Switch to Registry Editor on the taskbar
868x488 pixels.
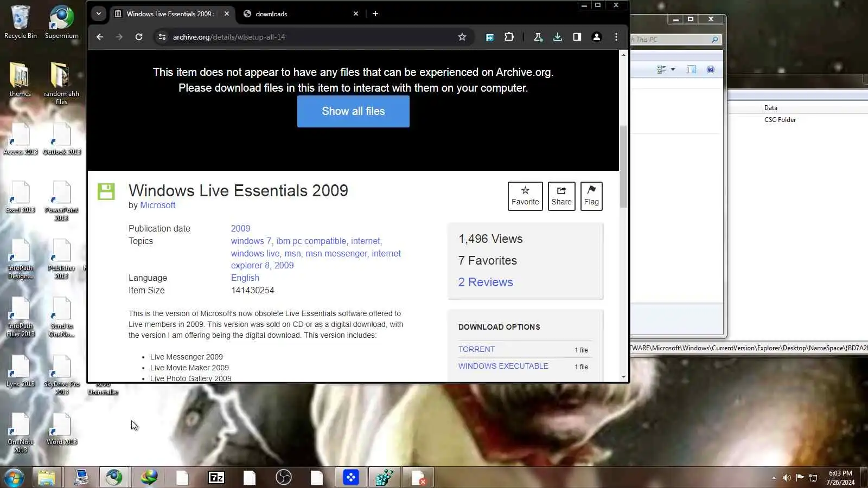click(x=384, y=478)
